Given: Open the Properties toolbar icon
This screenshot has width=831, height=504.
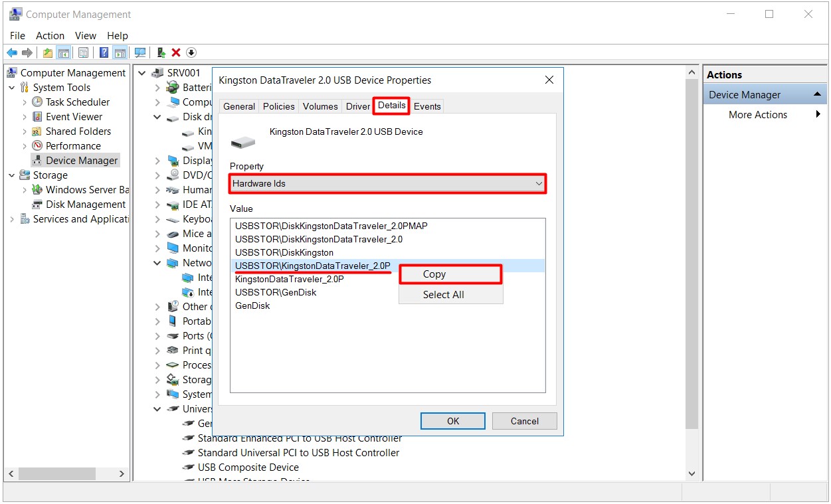Looking at the screenshot, I should coord(83,52).
